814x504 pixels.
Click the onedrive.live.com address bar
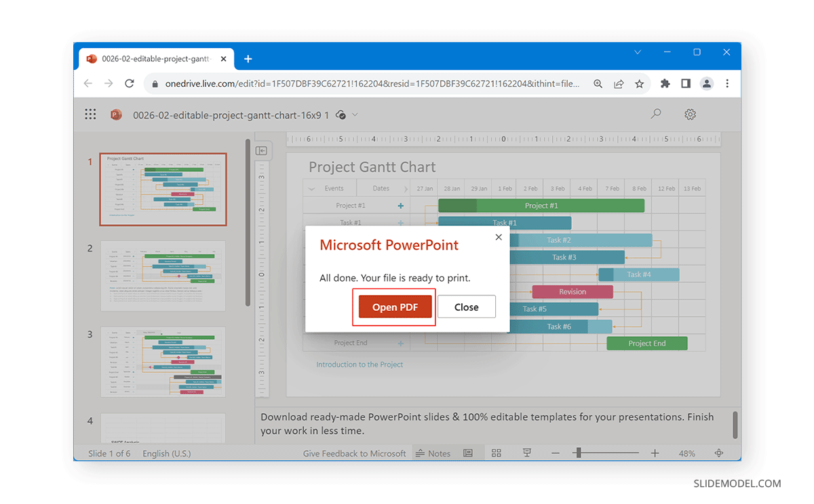pos(372,83)
